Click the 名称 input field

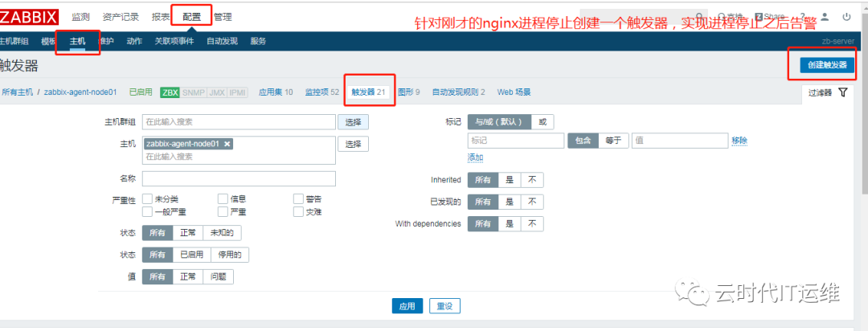[x=240, y=179]
